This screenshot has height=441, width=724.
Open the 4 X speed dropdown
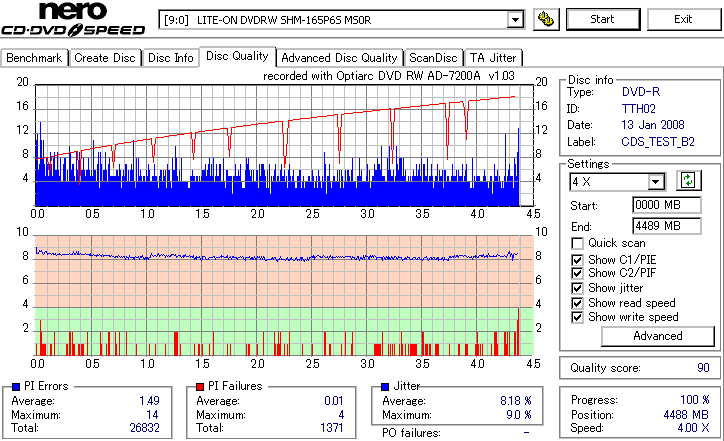(x=656, y=182)
